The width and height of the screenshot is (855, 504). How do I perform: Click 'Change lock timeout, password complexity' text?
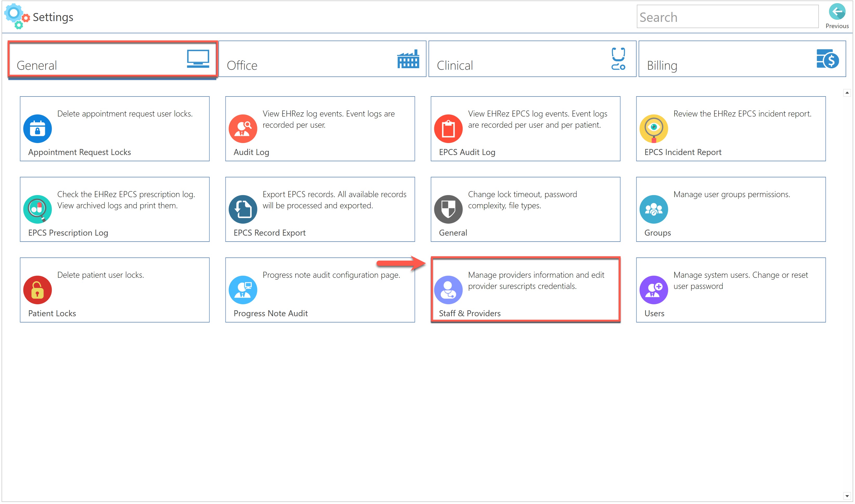pyautogui.click(x=522, y=200)
